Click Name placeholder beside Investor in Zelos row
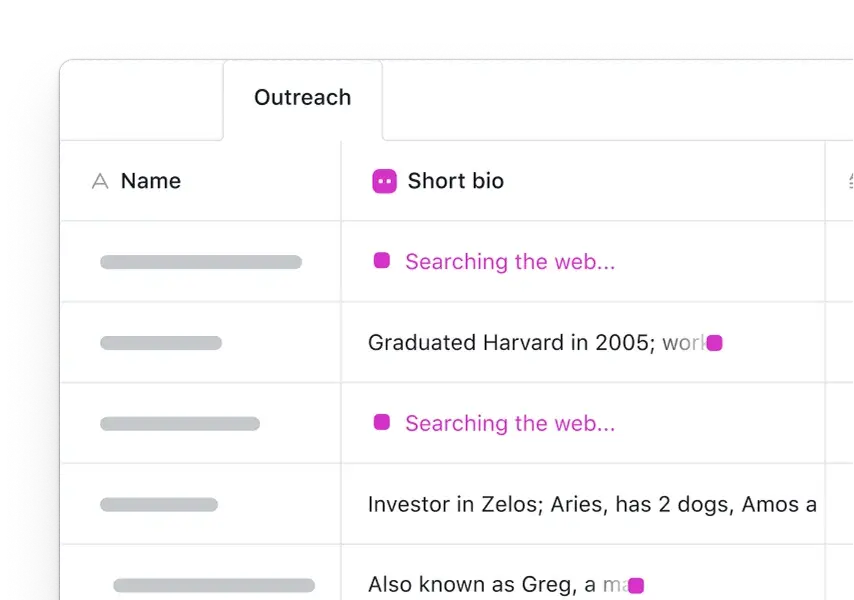The image size is (854, 600). (158, 504)
